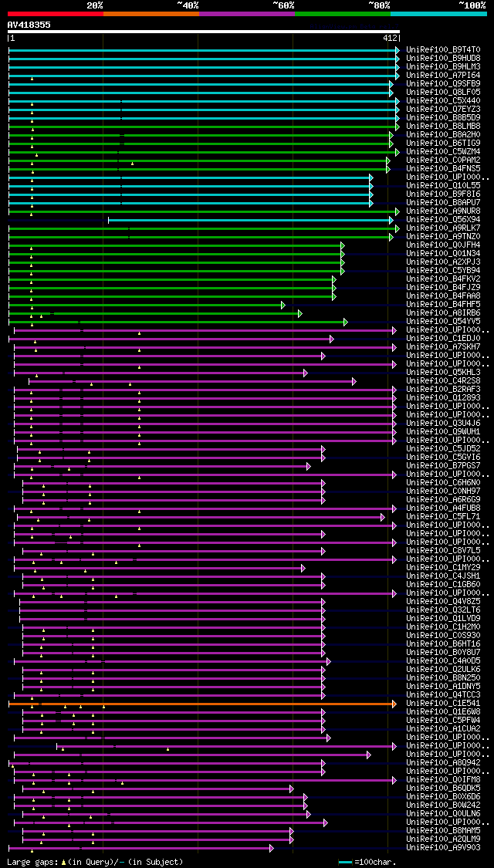The height and width of the screenshot is (868, 494).
Task: Select the UniRef100_A8IRB6 label
Action: [443, 312]
